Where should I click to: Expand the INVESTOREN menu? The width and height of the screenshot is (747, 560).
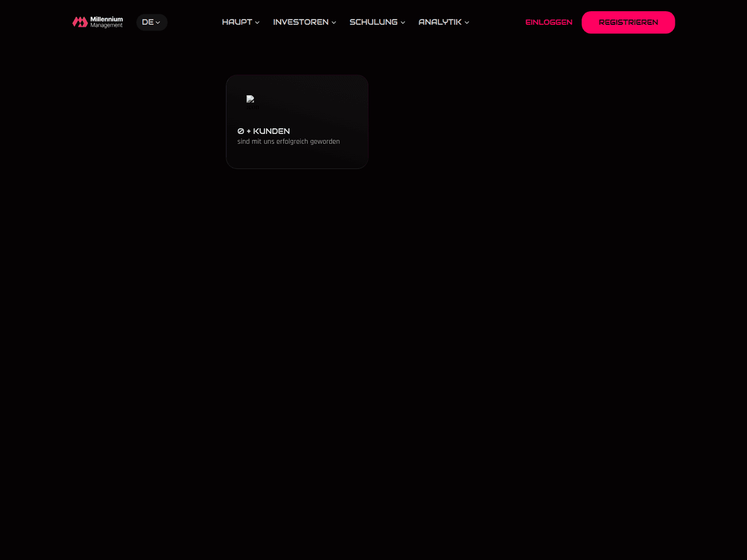pyautogui.click(x=305, y=22)
